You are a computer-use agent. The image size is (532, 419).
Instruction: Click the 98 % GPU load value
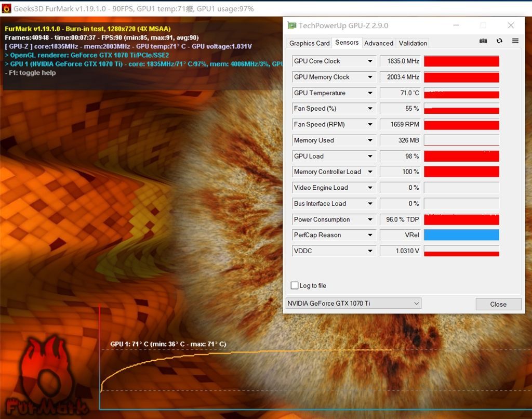tap(401, 156)
